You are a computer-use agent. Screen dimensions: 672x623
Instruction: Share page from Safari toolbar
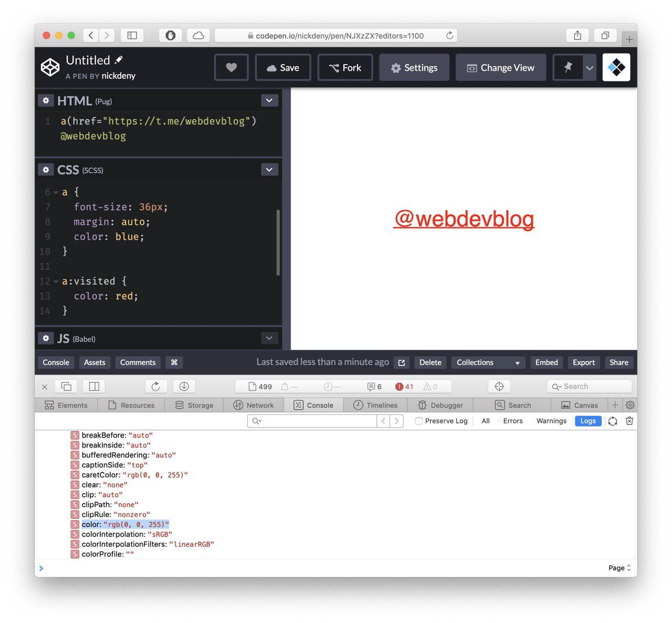(x=577, y=35)
